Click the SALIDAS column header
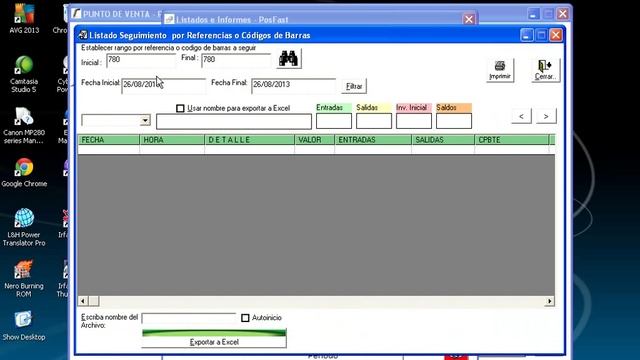 click(x=443, y=140)
